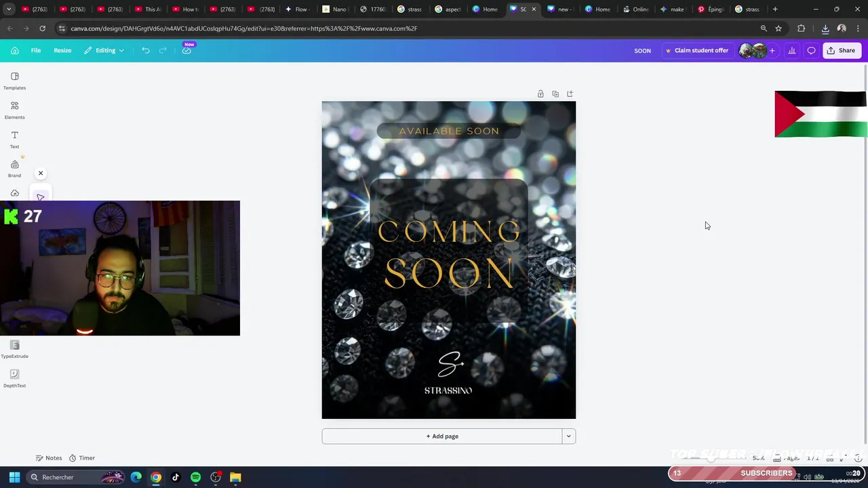868x488 pixels.
Task: Open the Notes panel
Action: 49,458
